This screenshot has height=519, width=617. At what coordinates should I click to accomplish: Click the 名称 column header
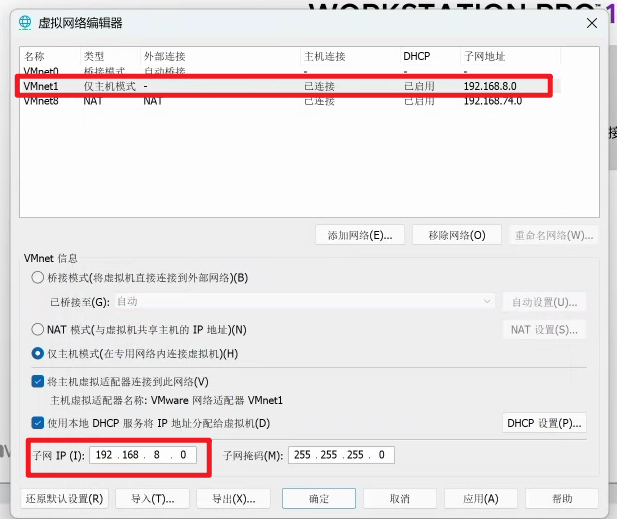point(50,56)
